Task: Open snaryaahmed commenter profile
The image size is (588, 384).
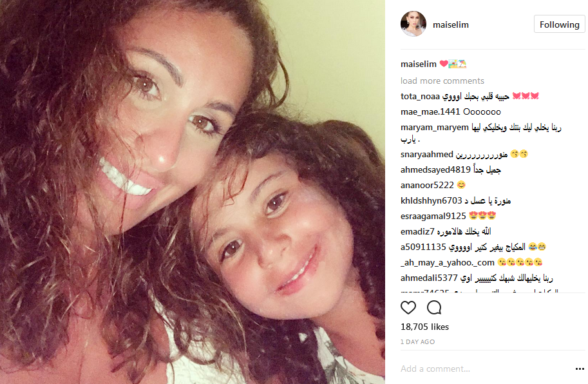Action: tap(427, 154)
